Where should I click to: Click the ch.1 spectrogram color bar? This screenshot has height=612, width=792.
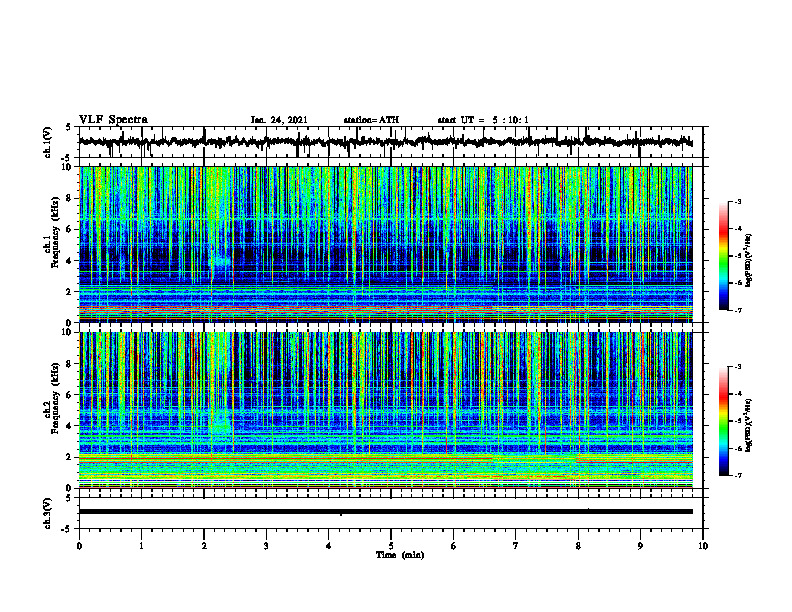(723, 256)
